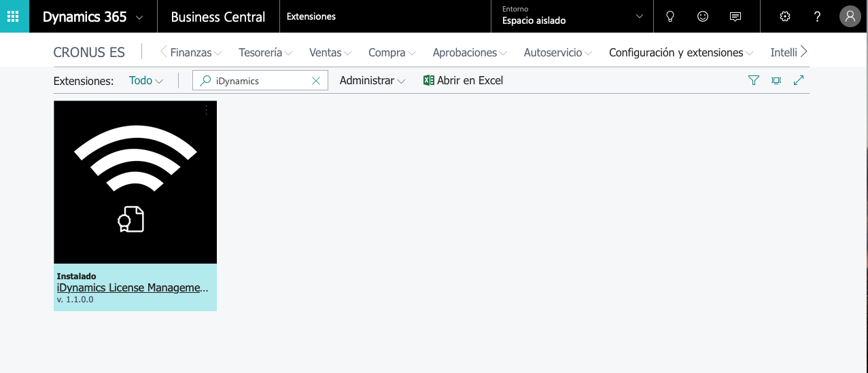Click the Instalado status text
868x373 pixels.
76,277
